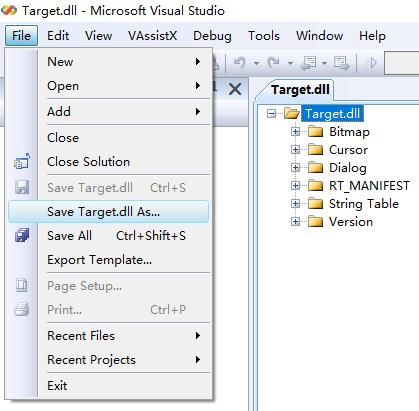Select the RT_MANIFEST tree item
The height and width of the screenshot is (411, 419).
pyautogui.click(x=369, y=186)
